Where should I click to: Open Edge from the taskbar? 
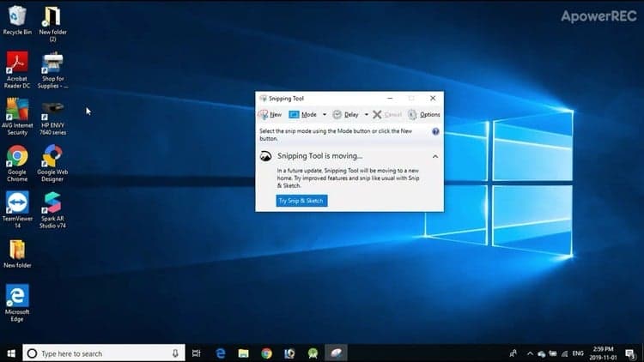[220, 353]
